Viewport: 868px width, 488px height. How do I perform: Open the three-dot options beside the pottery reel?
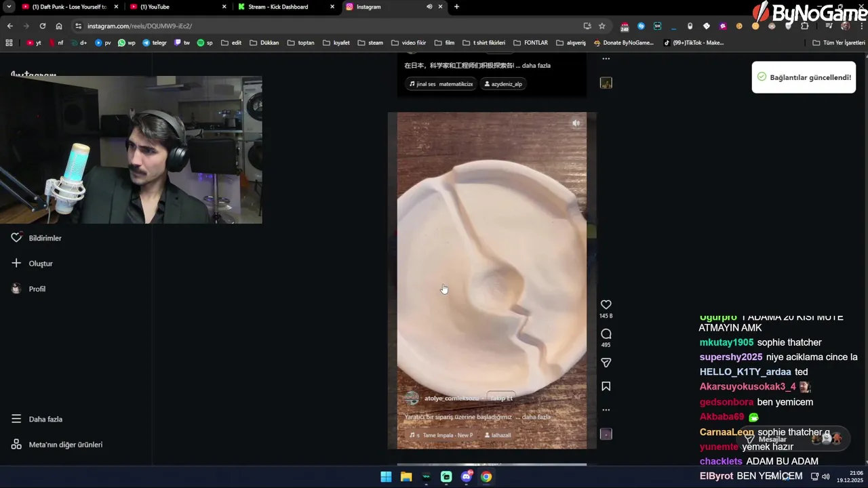(606, 410)
